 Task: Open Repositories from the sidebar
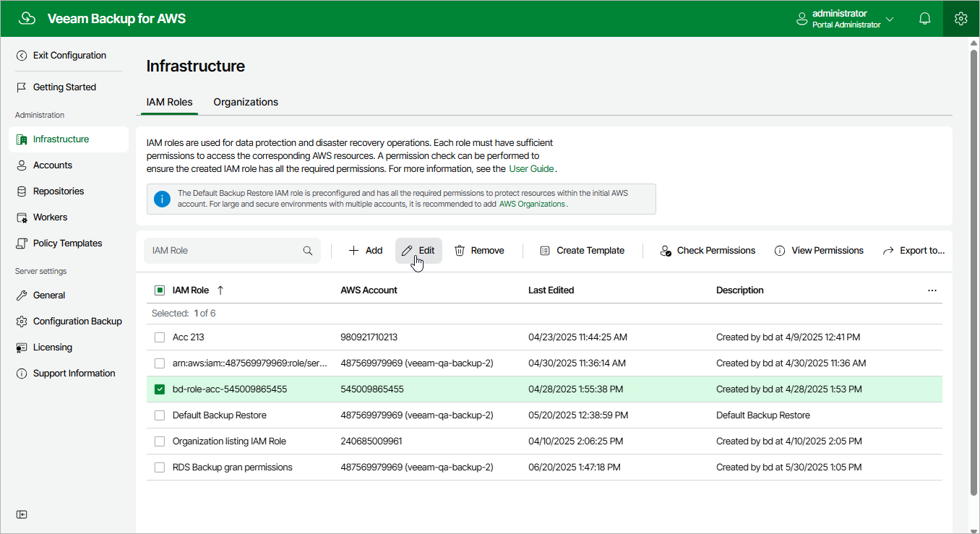click(59, 191)
